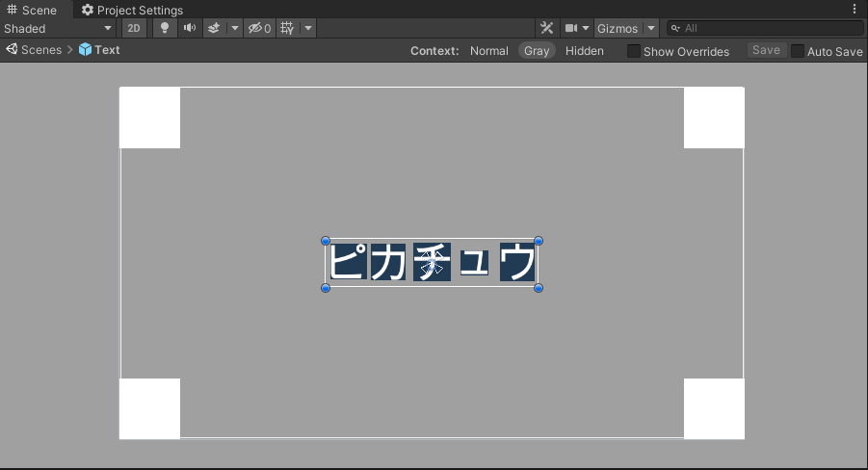
Task: Expand camera settings dropdown arrow
Action: 586,28
